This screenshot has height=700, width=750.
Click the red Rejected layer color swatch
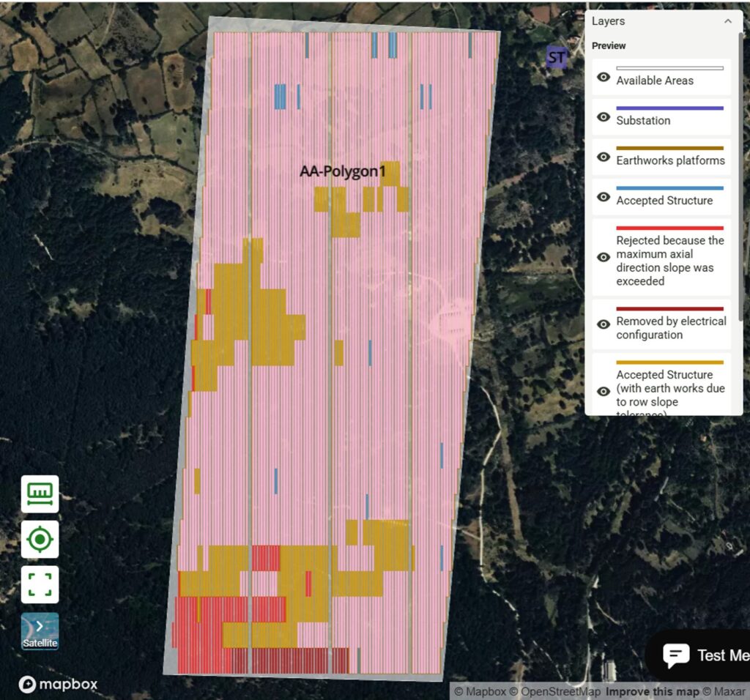click(x=669, y=228)
